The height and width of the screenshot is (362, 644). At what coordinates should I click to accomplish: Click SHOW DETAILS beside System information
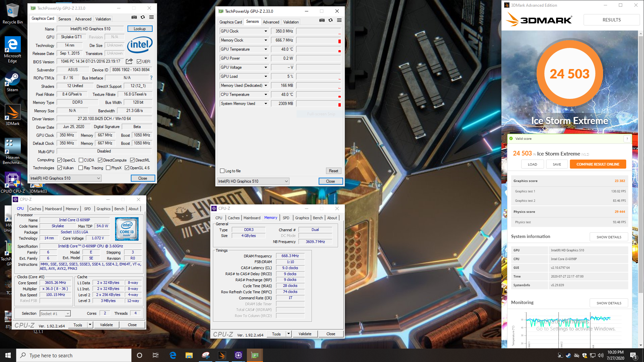[x=609, y=237]
